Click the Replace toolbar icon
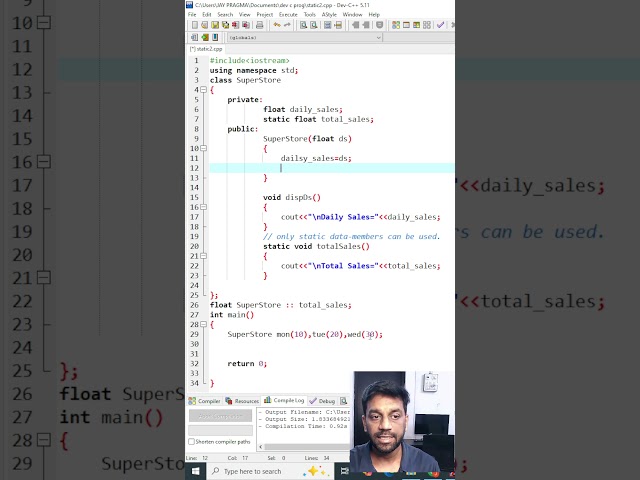 pos(313,25)
